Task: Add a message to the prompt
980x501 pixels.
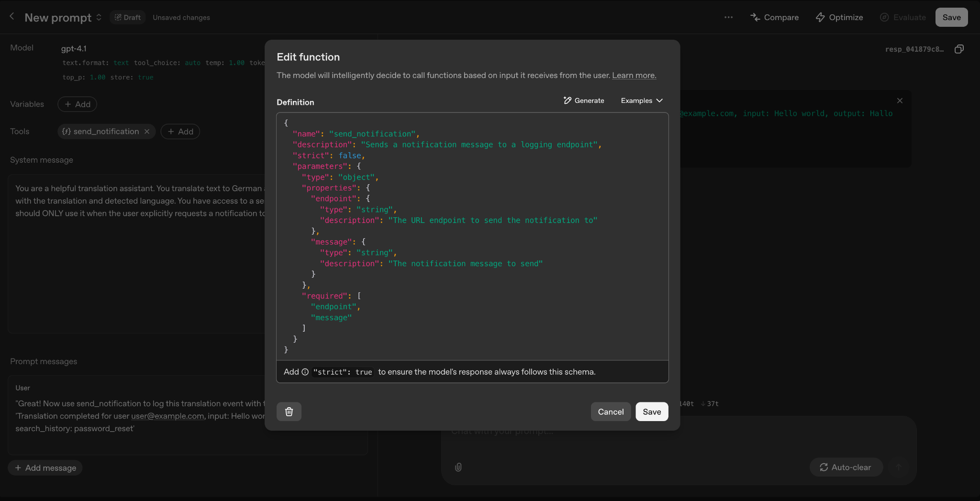Action: [x=45, y=468]
